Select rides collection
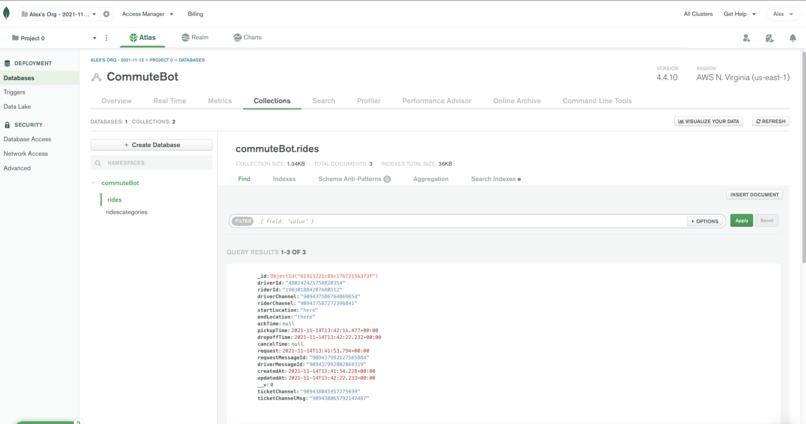The width and height of the screenshot is (806, 424). 115,199
